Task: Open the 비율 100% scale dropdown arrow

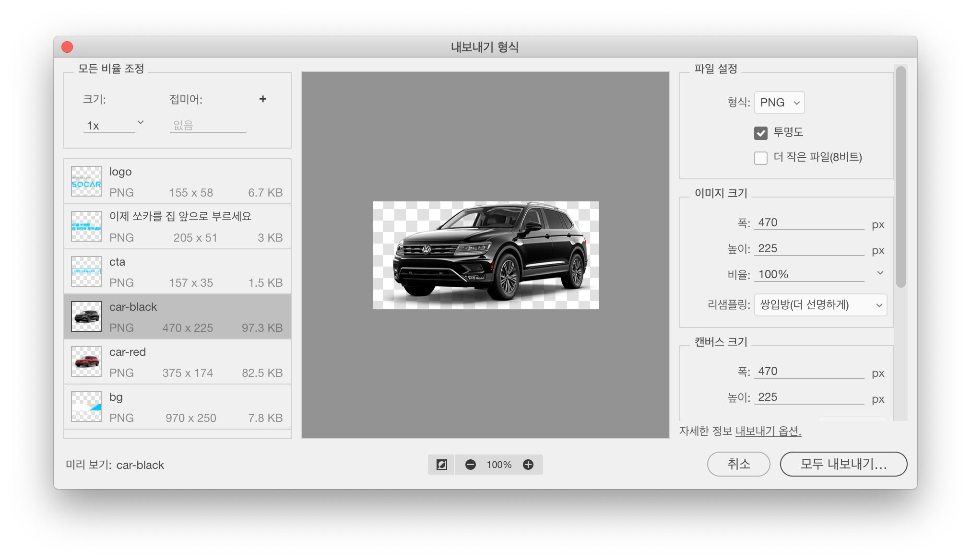Action: click(880, 273)
